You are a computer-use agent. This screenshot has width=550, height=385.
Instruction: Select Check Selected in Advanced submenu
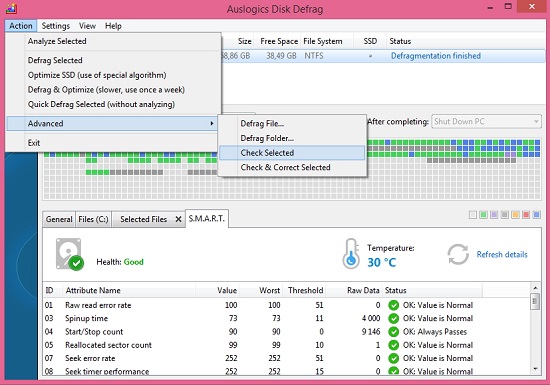coord(292,153)
